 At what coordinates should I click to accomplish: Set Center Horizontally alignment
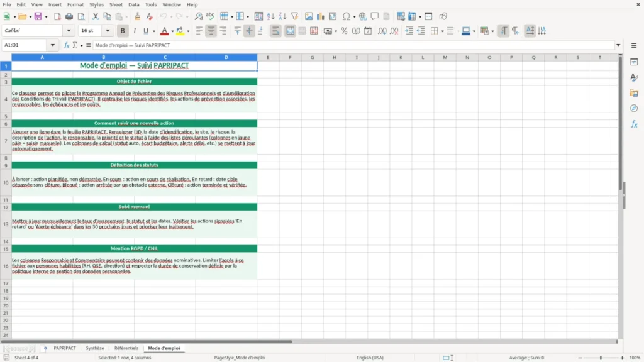point(211,31)
